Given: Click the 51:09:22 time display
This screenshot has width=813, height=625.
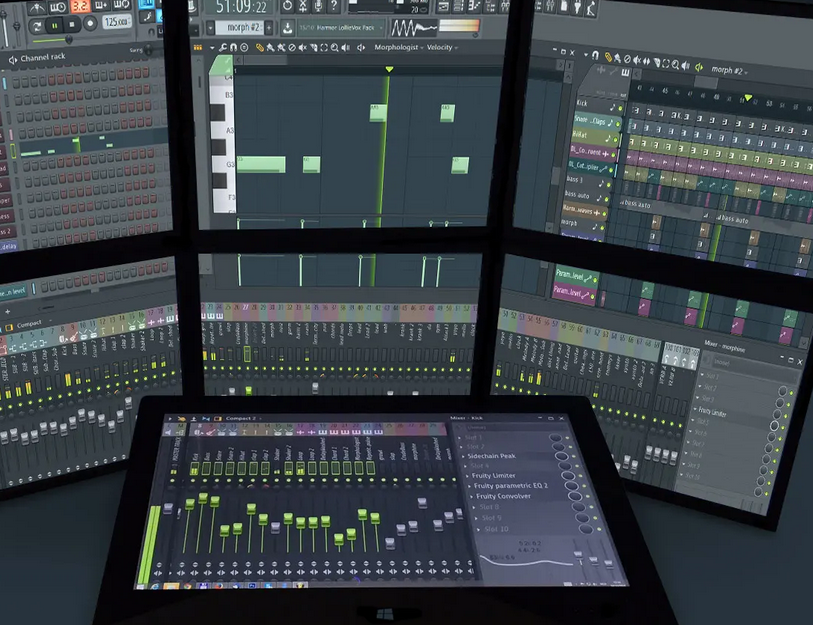Looking at the screenshot, I should click(x=241, y=7).
